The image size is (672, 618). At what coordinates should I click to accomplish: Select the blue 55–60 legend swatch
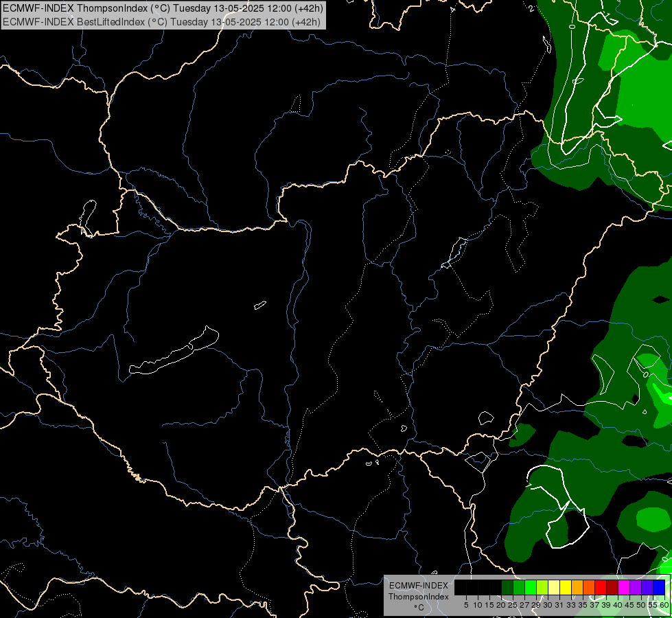[659, 587]
